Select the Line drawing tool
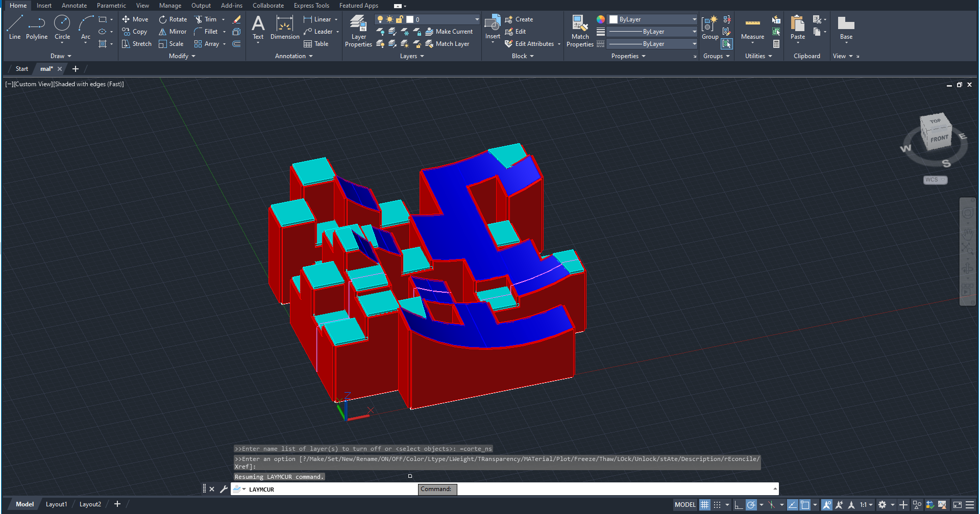 (15, 28)
